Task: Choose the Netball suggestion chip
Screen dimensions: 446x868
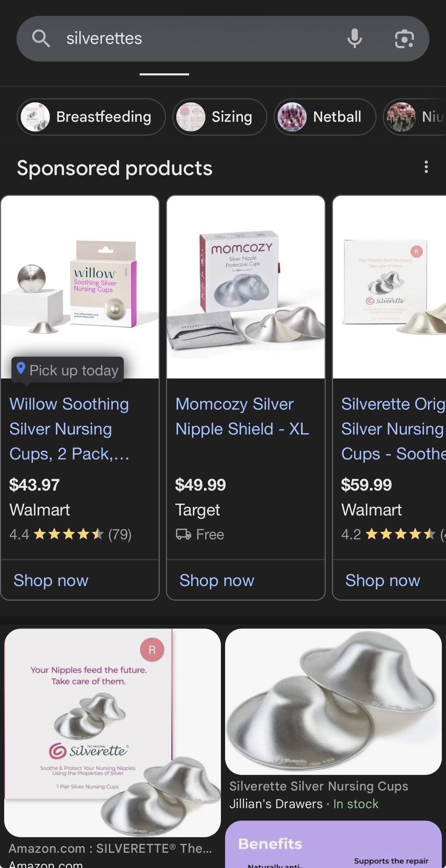Action: [325, 117]
